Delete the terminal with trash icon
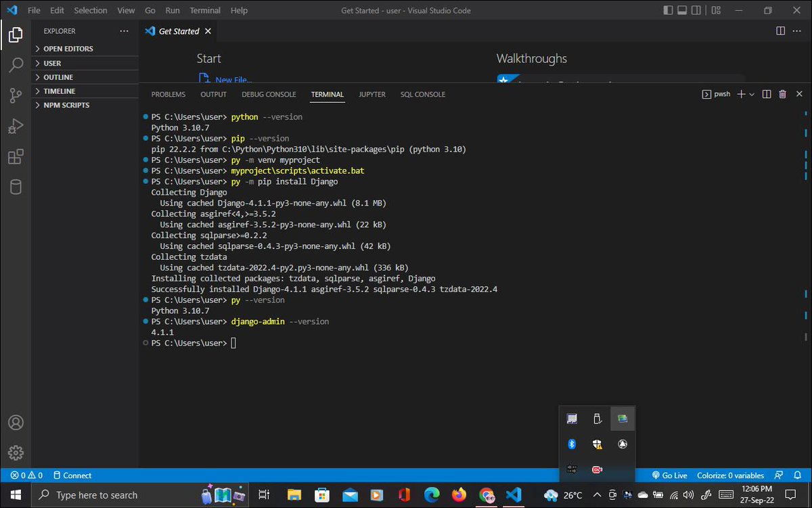Image resolution: width=812 pixels, height=508 pixels. pos(782,94)
